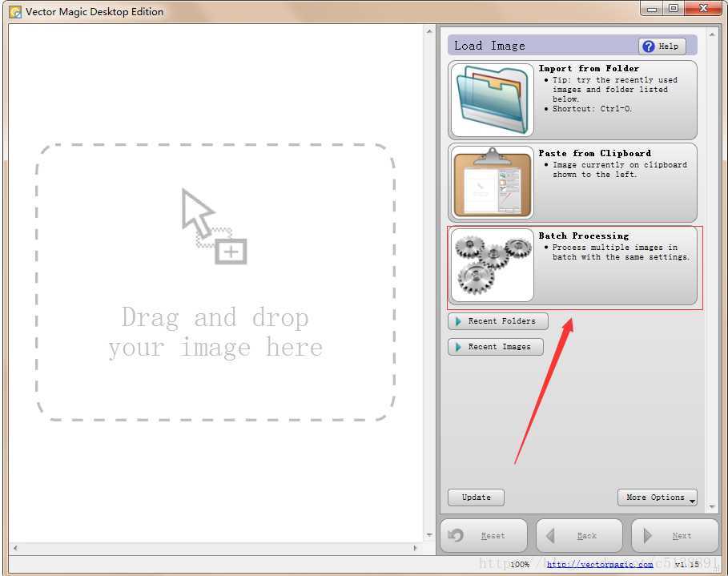Viewport: 728px width, 576px height.
Task: Click the 'Paste from Clipboard' heading text
Action: (x=594, y=153)
